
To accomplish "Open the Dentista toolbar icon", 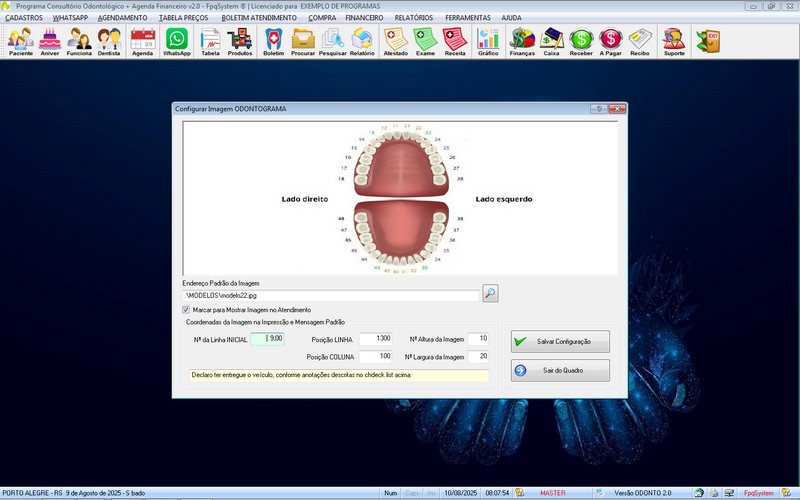I will click(110, 41).
